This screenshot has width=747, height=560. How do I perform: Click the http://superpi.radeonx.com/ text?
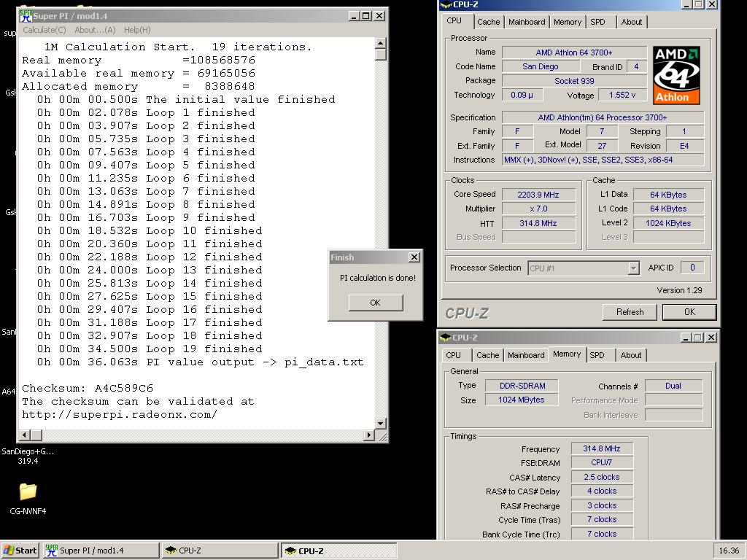(120, 414)
